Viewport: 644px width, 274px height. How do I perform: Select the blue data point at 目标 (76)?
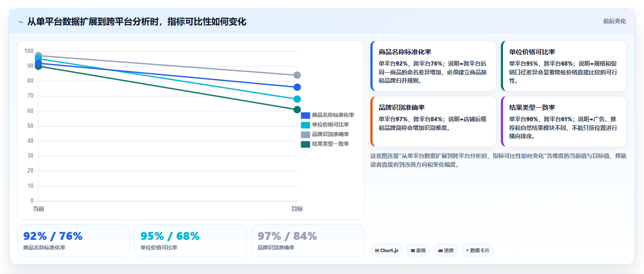pos(297,87)
